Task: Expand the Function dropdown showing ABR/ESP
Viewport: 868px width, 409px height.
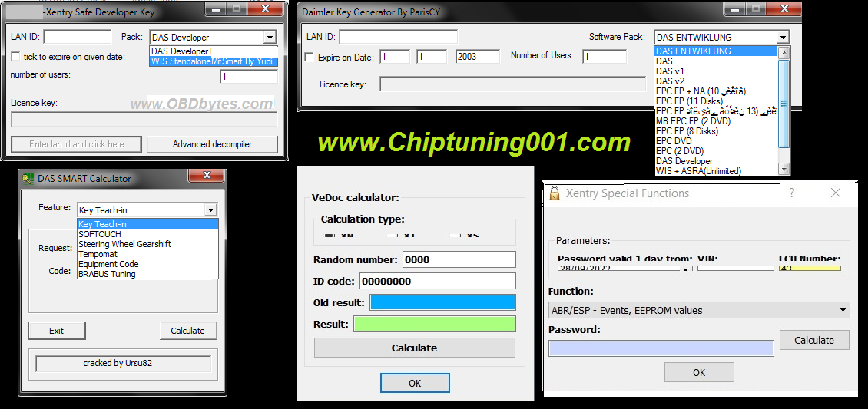Action: [843, 311]
